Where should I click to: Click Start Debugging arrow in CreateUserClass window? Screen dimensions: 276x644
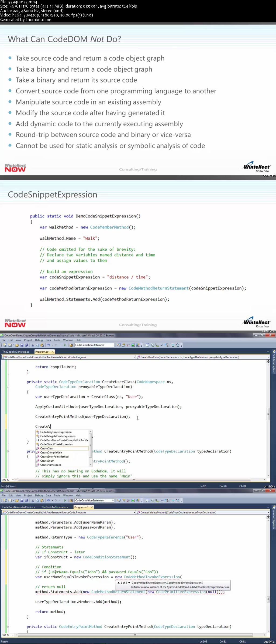[x=65, y=345]
